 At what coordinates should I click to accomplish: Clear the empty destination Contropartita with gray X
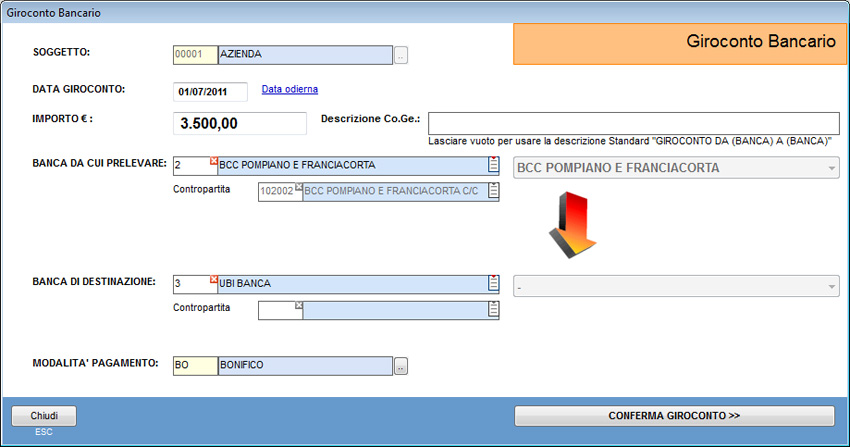tap(298, 305)
